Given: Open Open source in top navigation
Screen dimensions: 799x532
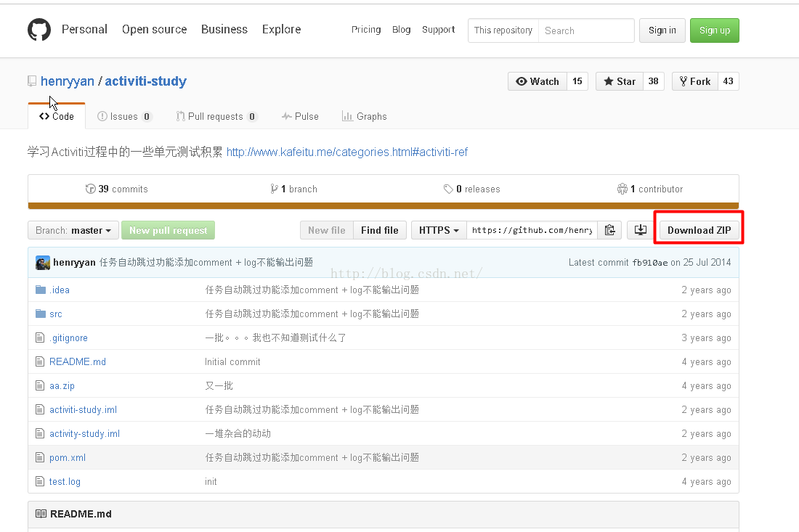Looking at the screenshot, I should pyautogui.click(x=155, y=30).
